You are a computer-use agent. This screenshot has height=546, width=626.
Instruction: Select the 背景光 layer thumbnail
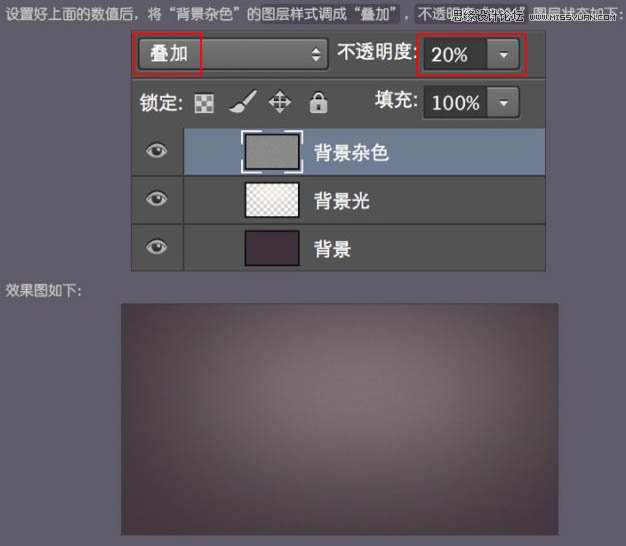pos(272,200)
